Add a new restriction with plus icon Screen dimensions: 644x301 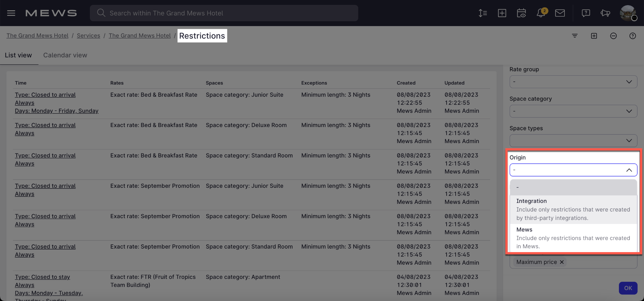point(594,36)
